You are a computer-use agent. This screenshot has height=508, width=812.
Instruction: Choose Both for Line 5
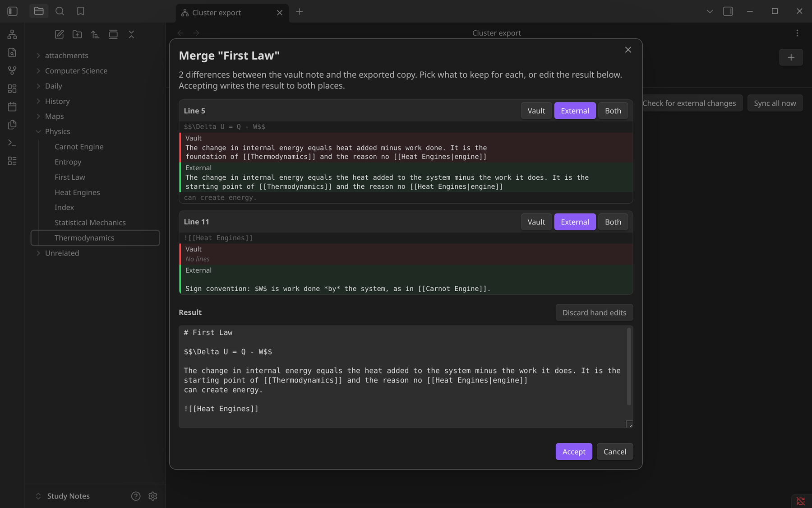point(613,111)
